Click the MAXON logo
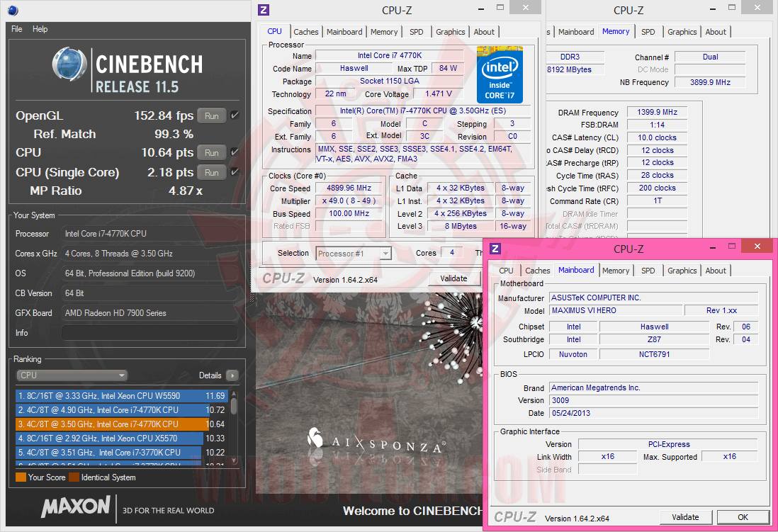Viewport: 778px width, 532px height. coord(76,506)
